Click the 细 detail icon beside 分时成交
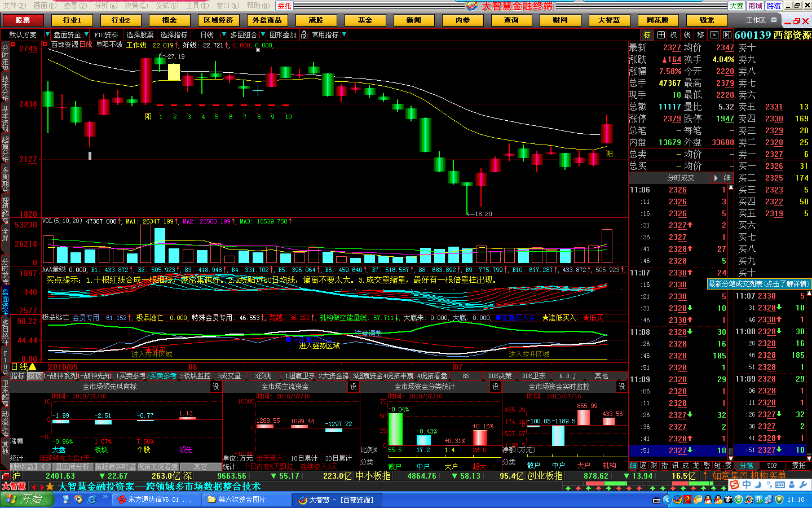The height and width of the screenshot is (508, 812). (727, 178)
